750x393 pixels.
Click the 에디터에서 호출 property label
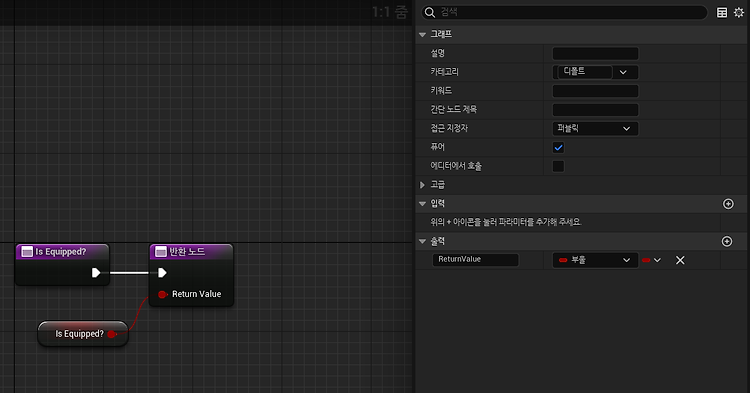[456, 166]
